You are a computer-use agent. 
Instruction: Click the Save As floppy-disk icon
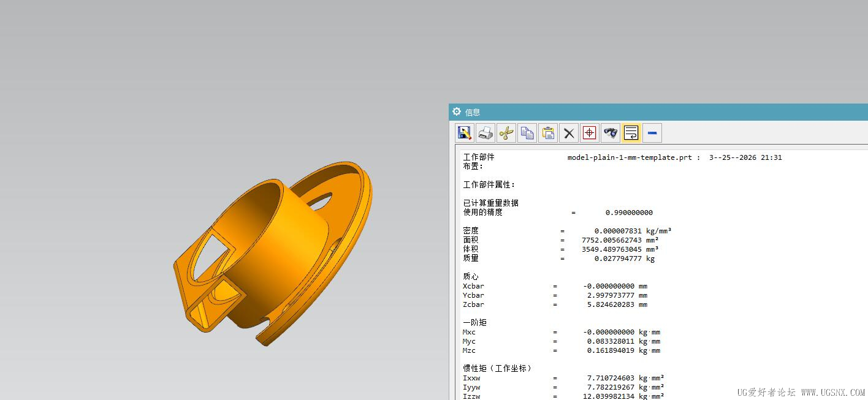pyautogui.click(x=465, y=132)
